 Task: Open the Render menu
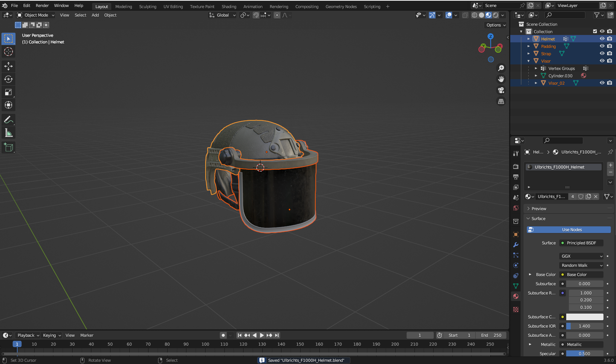42,6
